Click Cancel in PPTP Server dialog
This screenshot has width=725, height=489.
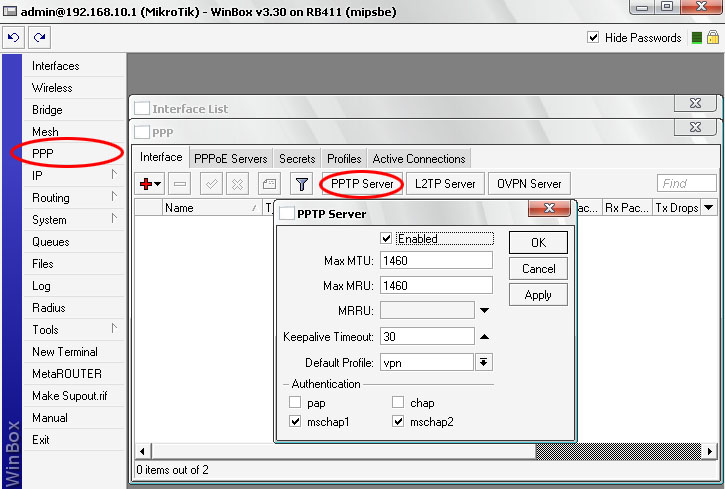(x=538, y=269)
